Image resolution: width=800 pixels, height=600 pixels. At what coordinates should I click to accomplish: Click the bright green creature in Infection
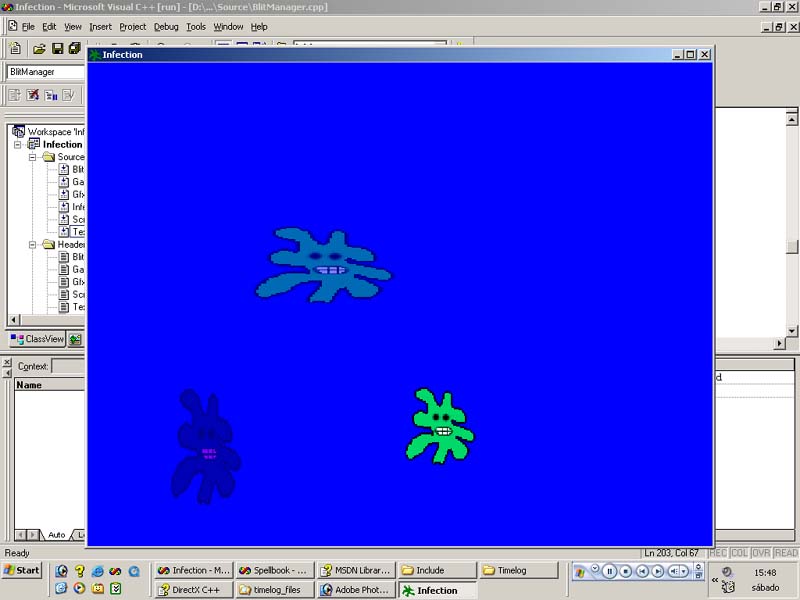[440, 426]
